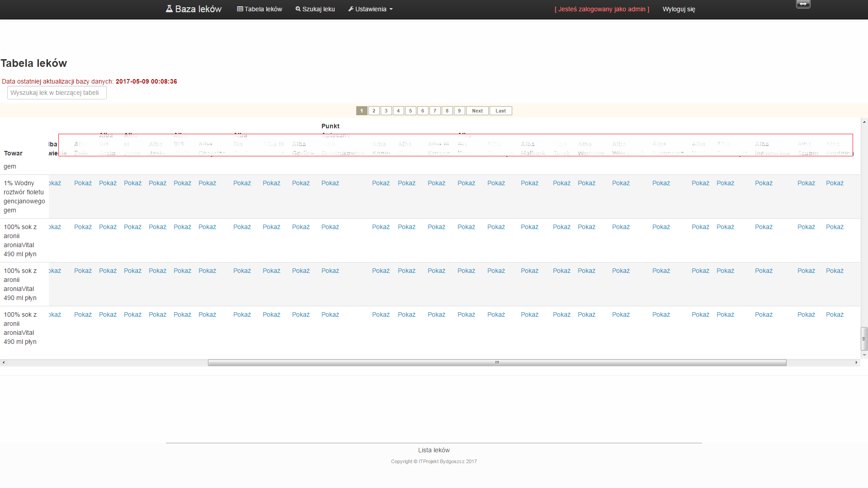Log out via Wyloguj się link
The height and width of the screenshot is (488, 868).
[x=679, y=9]
